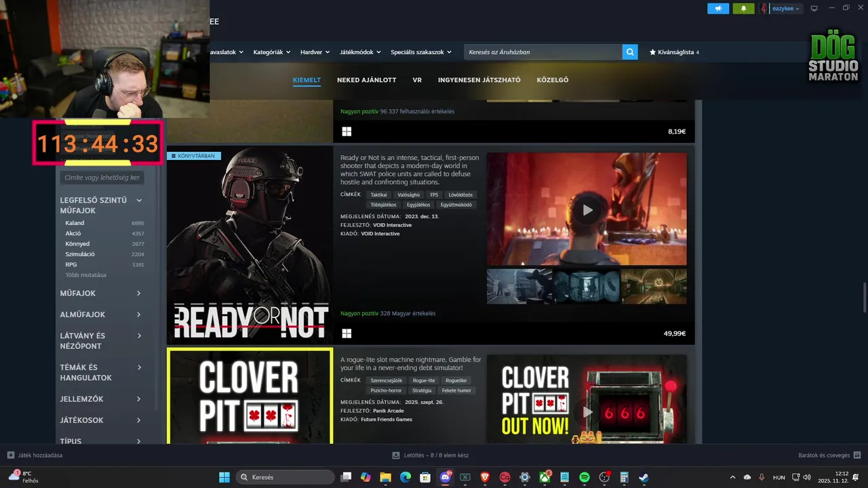The width and height of the screenshot is (868, 488).
Task: Play the Clover Pit trailer video
Action: pos(587,412)
